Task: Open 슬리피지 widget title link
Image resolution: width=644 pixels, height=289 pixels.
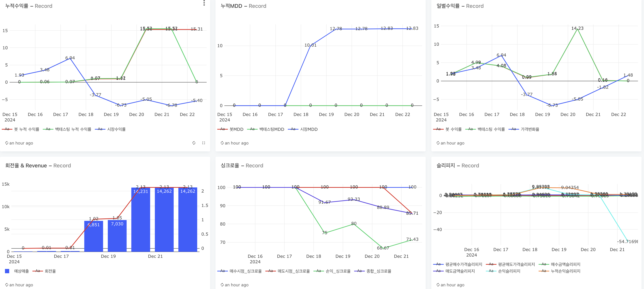Action: click(x=446, y=165)
